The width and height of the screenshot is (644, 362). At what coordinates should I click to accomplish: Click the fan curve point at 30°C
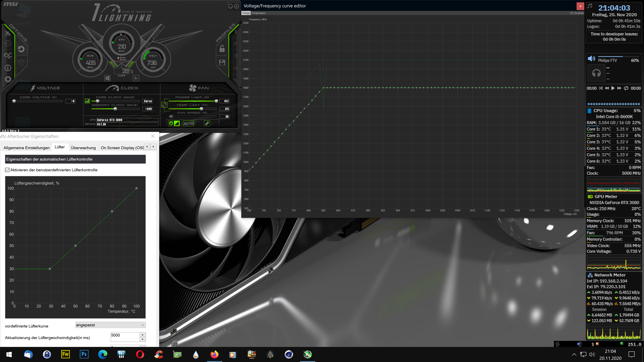tap(50, 269)
